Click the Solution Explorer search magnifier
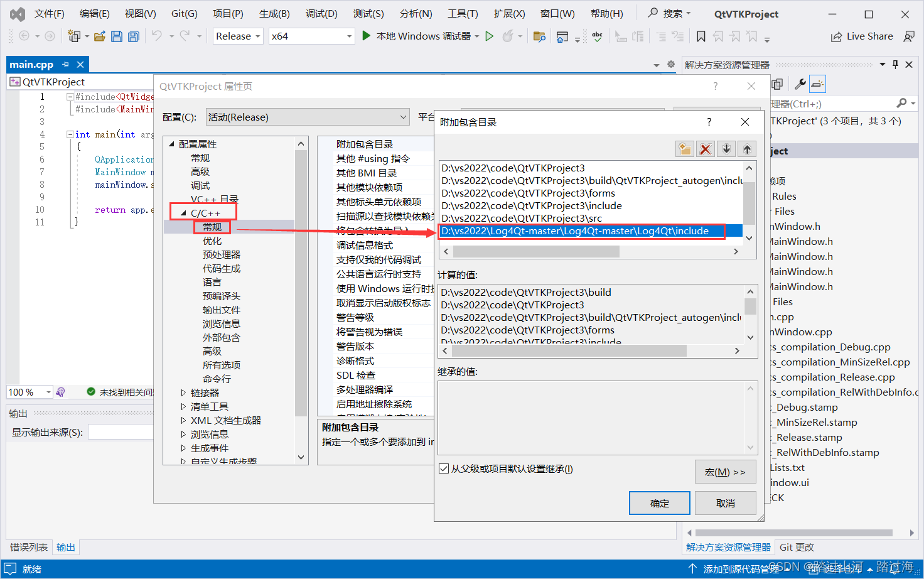 point(901,103)
